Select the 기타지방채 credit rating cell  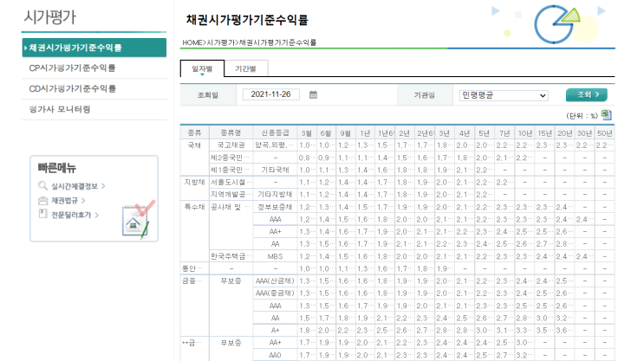275,195
